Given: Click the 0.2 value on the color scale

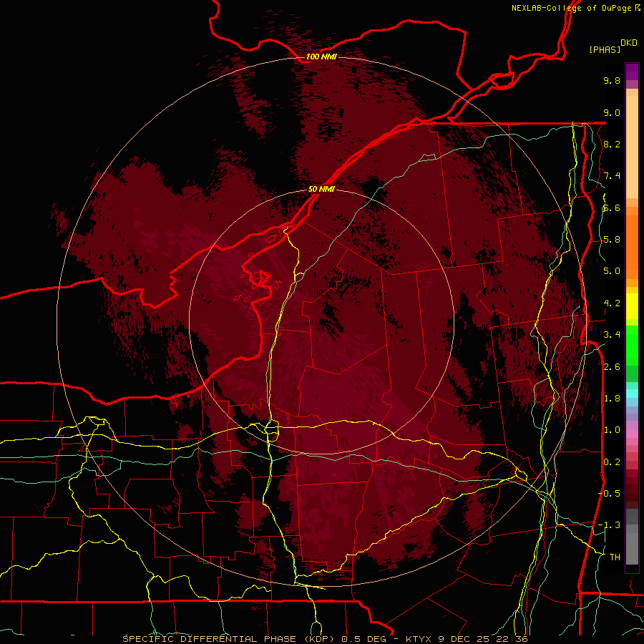Looking at the screenshot, I should click(x=612, y=462).
